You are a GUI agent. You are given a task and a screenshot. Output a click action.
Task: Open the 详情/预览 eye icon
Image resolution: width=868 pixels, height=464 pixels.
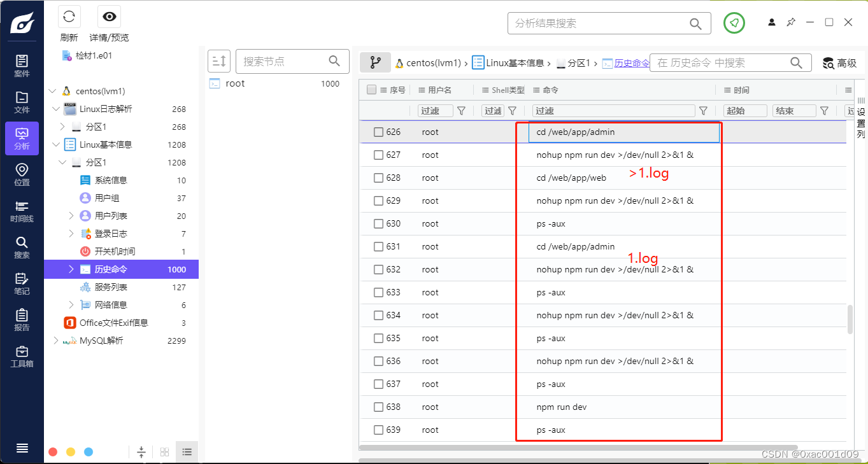pos(109,17)
